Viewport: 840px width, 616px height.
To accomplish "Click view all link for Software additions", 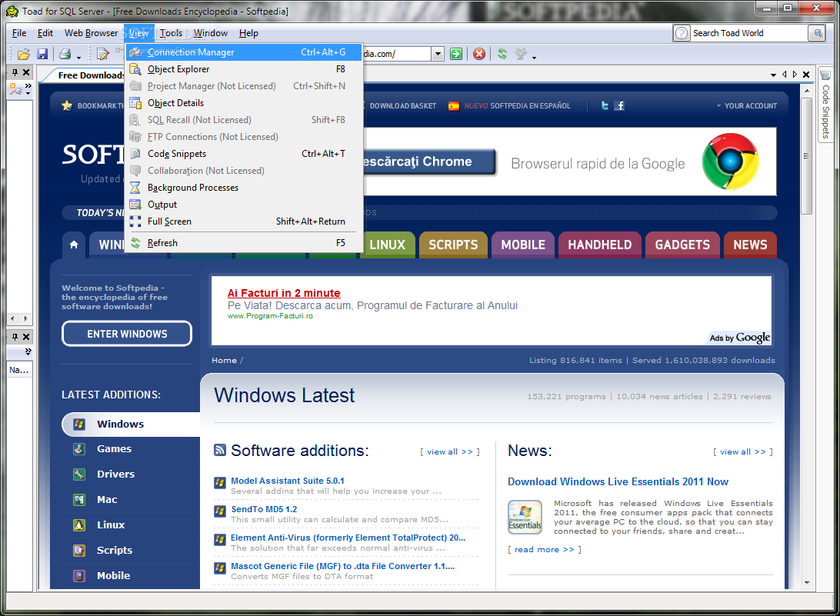I will [450, 452].
